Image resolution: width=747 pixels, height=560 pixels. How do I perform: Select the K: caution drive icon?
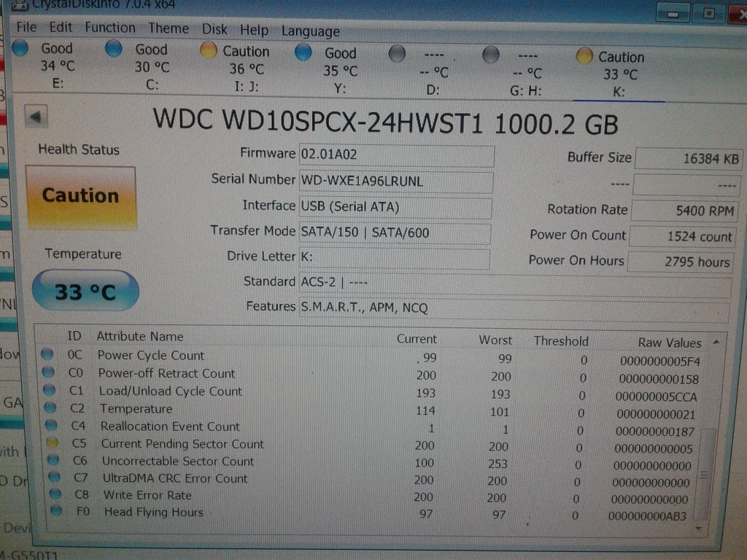click(x=584, y=56)
